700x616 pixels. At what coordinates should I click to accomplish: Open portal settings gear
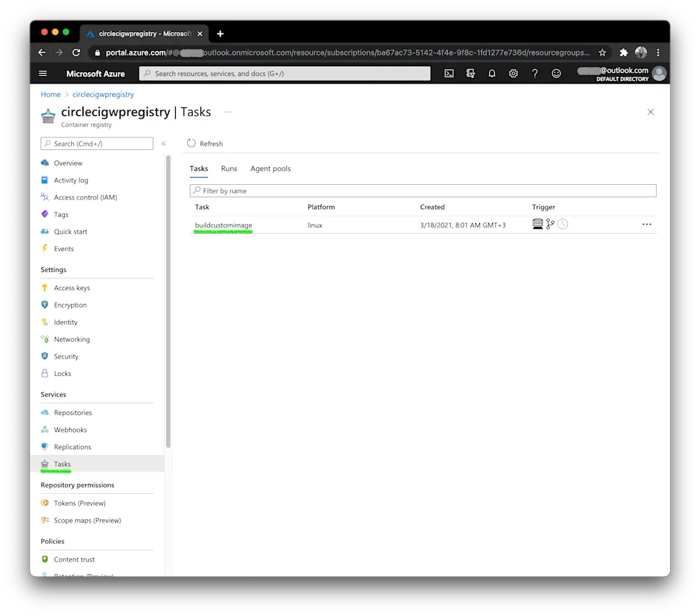pos(514,74)
